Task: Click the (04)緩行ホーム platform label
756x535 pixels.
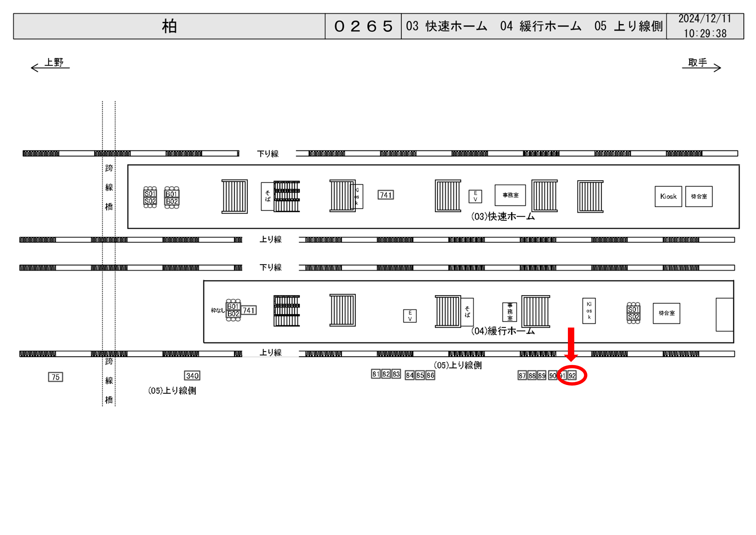Action: 503,331
